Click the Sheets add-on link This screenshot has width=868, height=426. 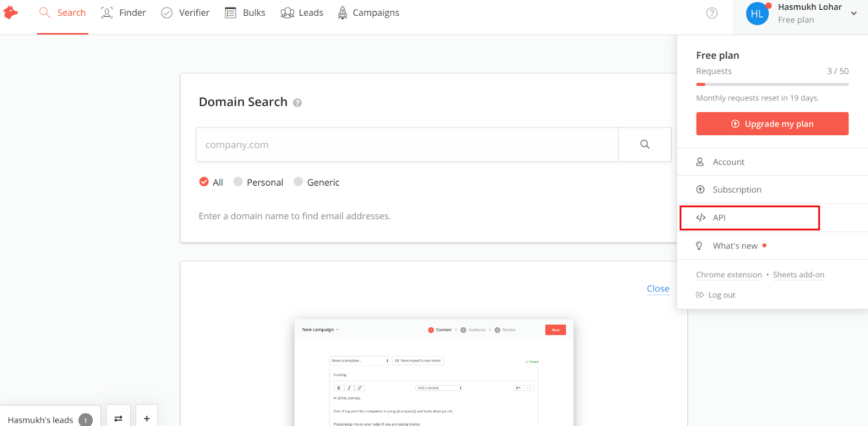pyautogui.click(x=799, y=275)
